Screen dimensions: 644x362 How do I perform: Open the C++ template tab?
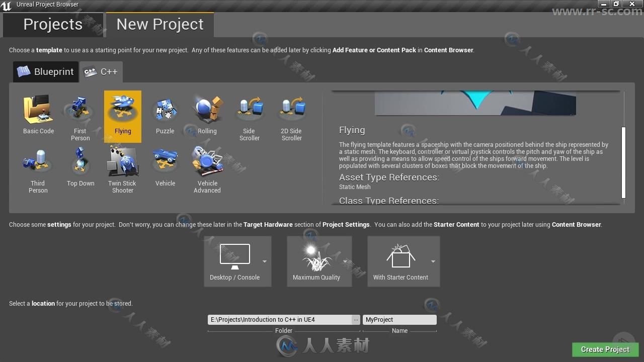point(101,72)
